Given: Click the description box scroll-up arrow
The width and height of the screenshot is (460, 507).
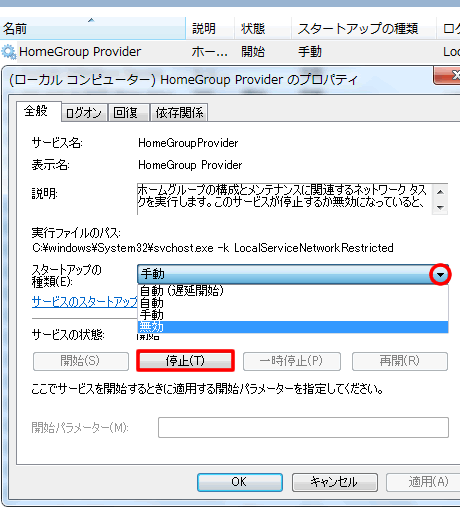Looking at the screenshot, I should 440,192.
